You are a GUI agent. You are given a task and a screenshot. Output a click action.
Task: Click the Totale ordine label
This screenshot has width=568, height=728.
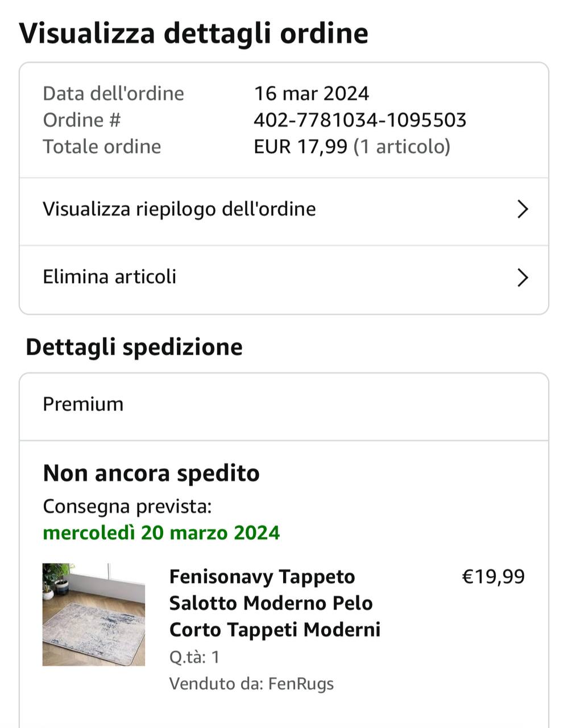(102, 147)
